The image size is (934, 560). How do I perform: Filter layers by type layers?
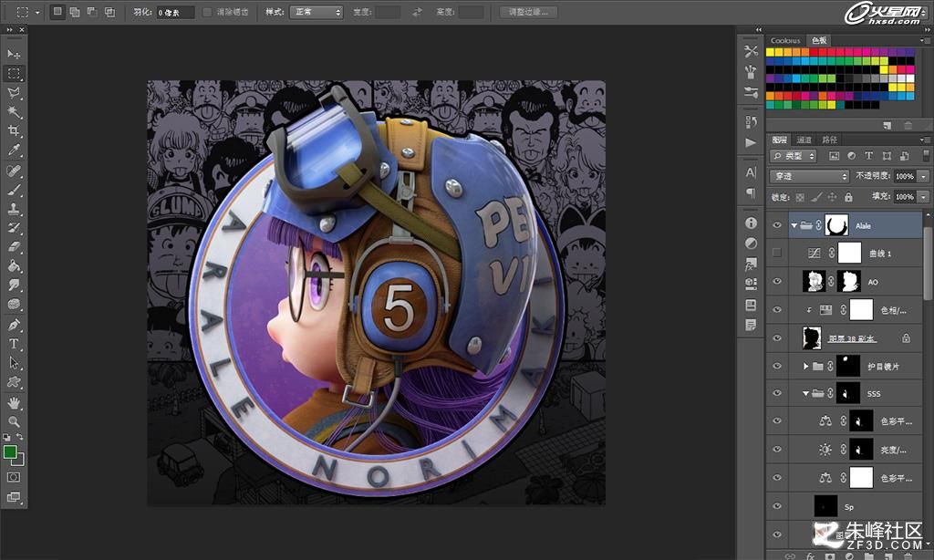tap(868, 156)
